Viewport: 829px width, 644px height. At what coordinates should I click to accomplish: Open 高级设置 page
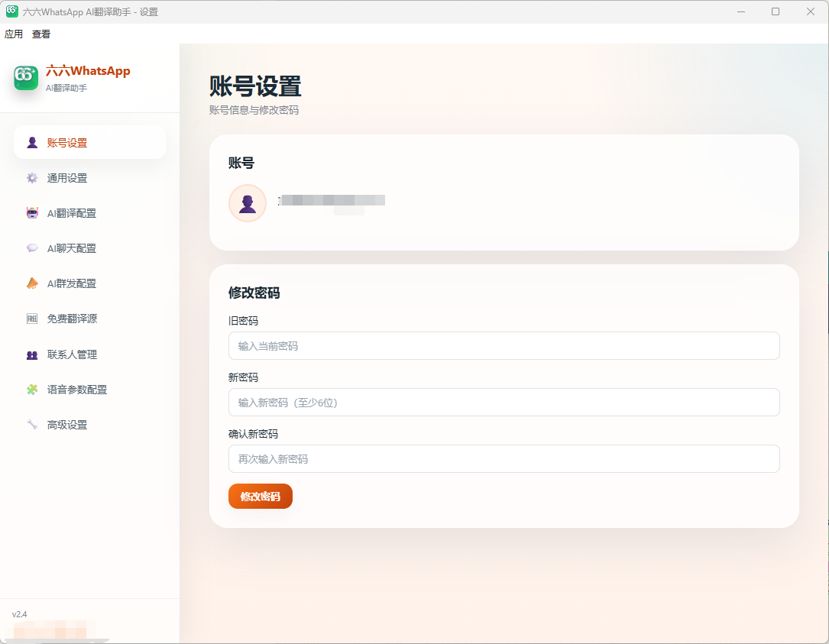90,425
